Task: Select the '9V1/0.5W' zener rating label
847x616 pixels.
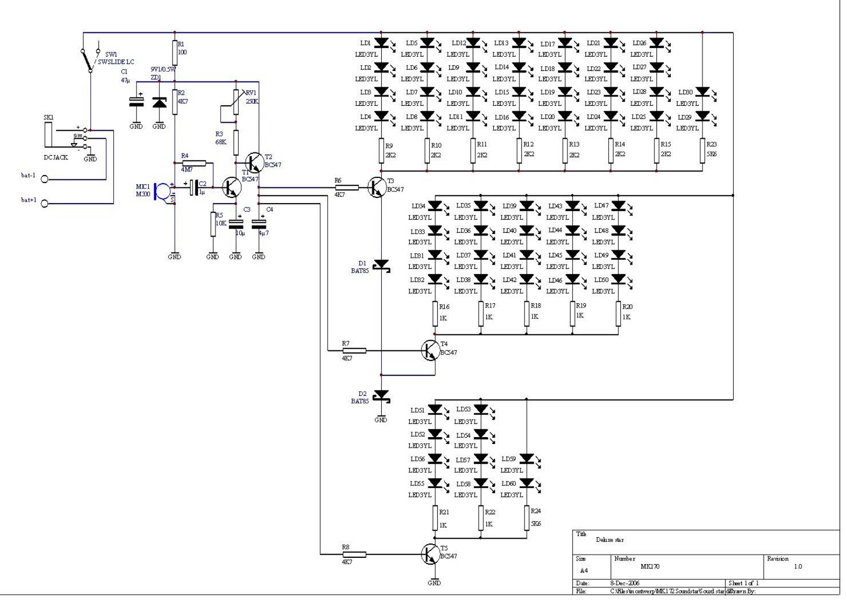Action: (163, 69)
